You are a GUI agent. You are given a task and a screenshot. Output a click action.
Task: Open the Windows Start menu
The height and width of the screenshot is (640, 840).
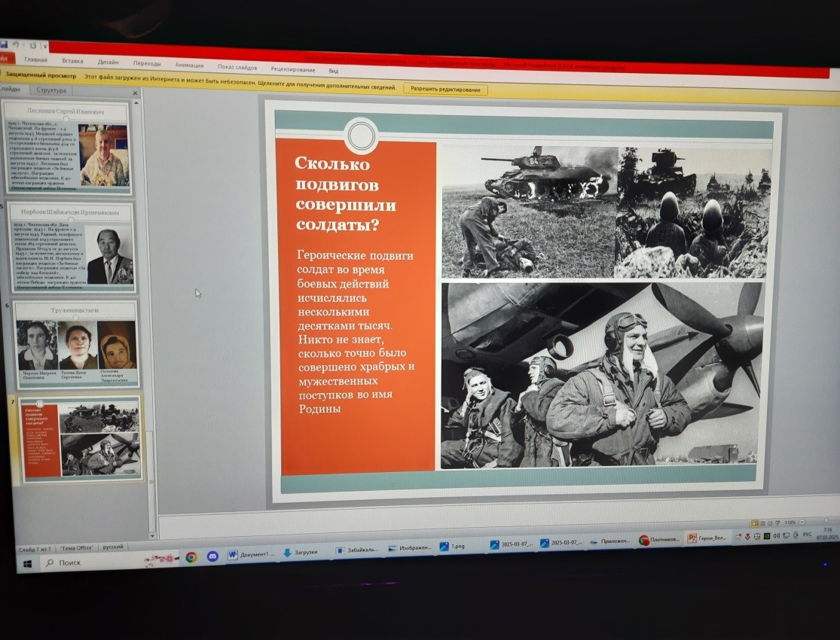27,564
